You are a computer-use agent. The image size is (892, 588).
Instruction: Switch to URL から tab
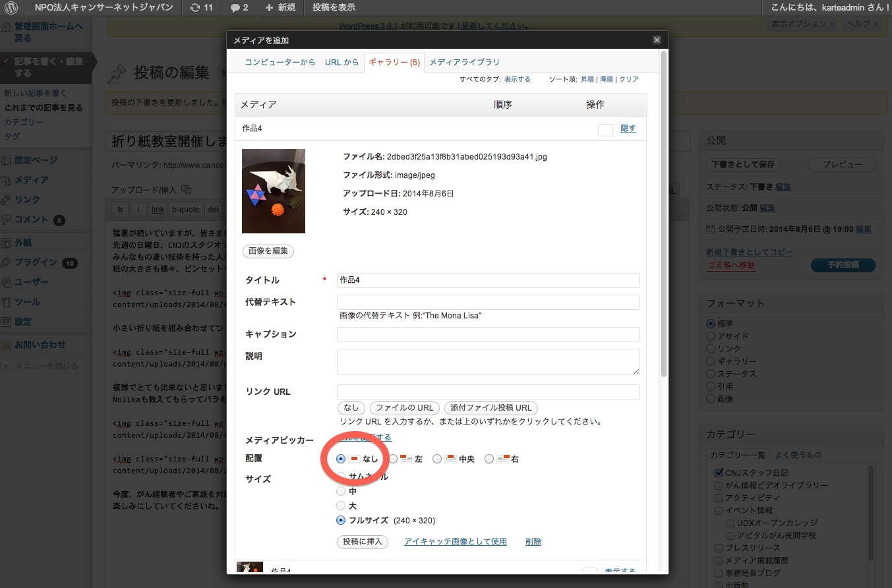point(342,63)
